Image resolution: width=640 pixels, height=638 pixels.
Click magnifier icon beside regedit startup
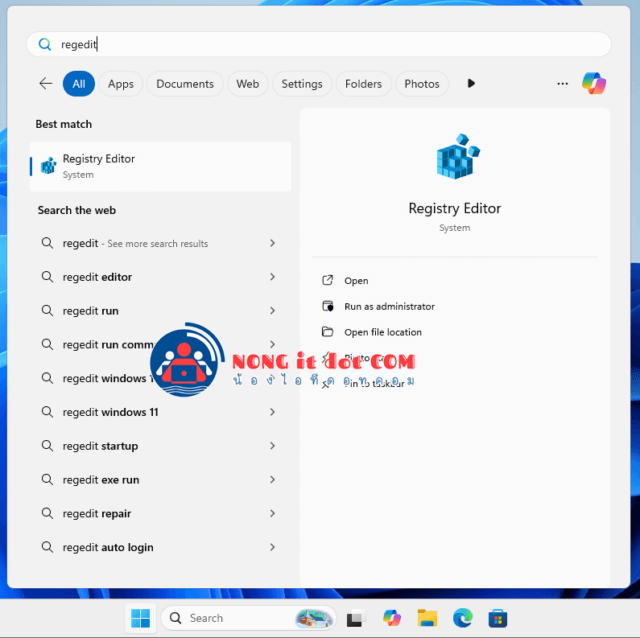click(47, 446)
